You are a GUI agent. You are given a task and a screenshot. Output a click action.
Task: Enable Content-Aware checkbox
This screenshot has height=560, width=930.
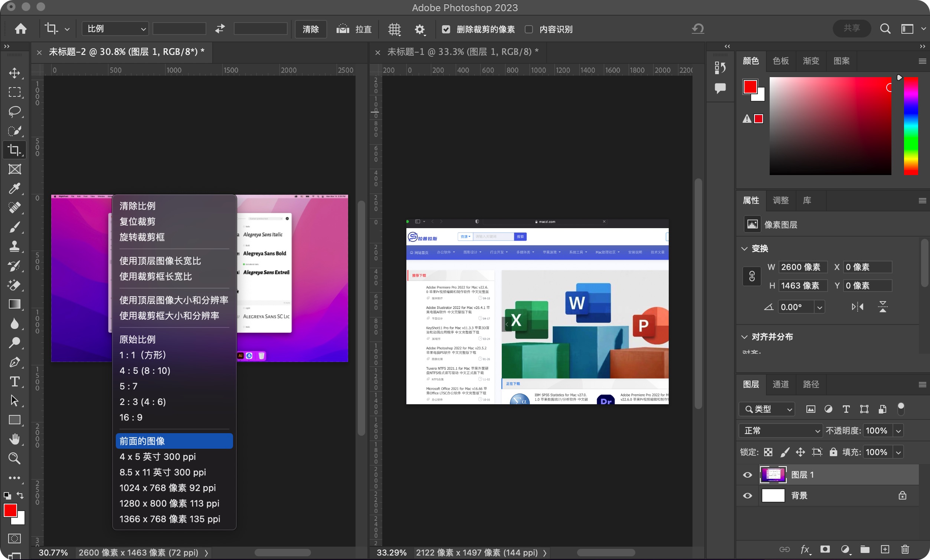click(529, 29)
